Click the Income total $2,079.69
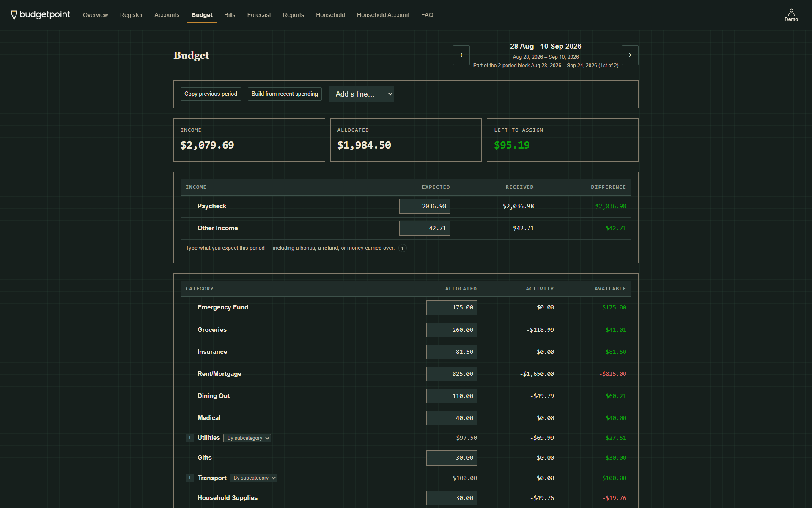Screen dimensions: 812x508 [207, 145]
